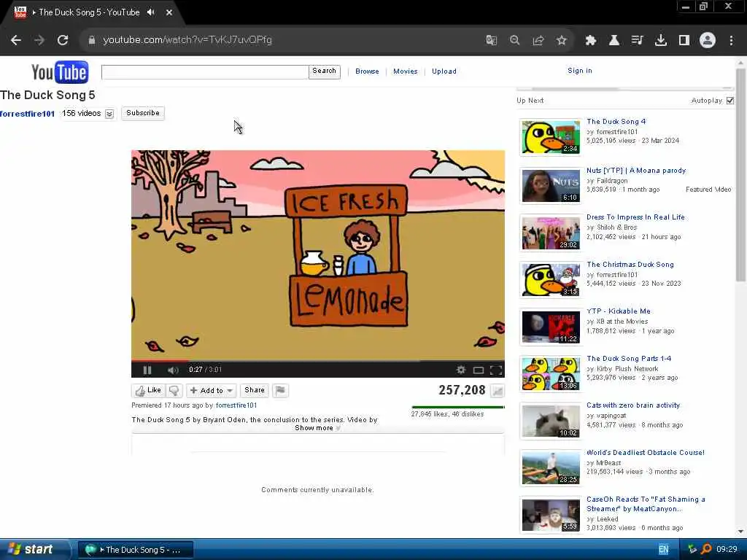This screenshot has height=560, width=747.
Task: View site info via the padlock icon
Action: [92, 40]
